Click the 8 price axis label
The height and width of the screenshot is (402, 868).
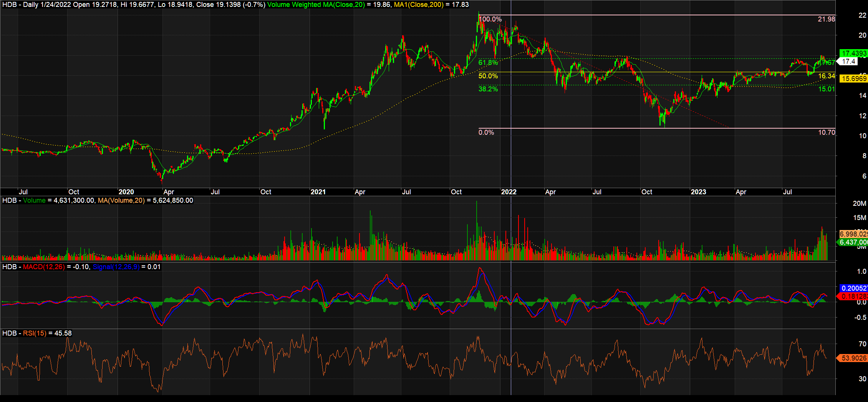[864, 156]
